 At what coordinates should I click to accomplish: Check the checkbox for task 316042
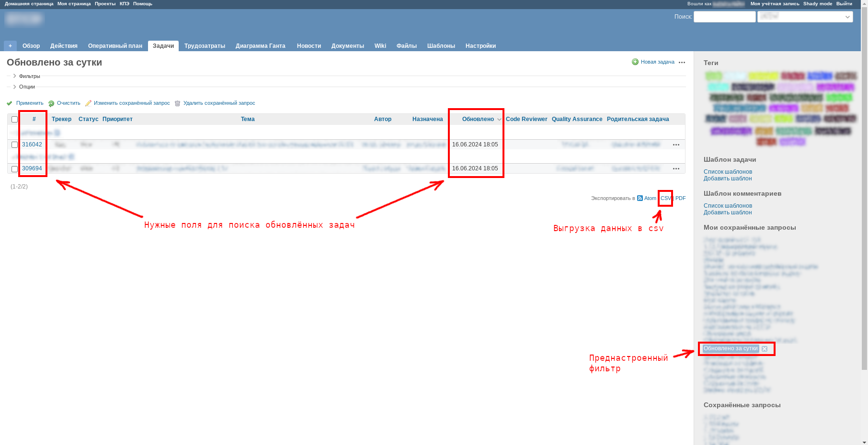click(x=14, y=144)
